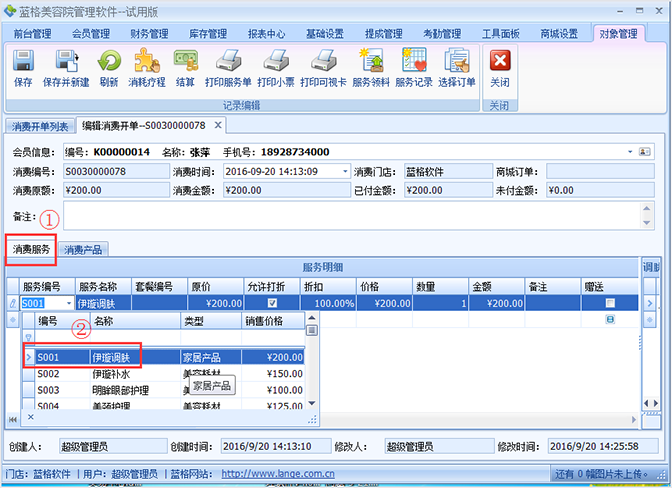Click the 未付金额 ¥0.00 field
The height and width of the screenshot is (488, 672).
click(x=600, y=190)
